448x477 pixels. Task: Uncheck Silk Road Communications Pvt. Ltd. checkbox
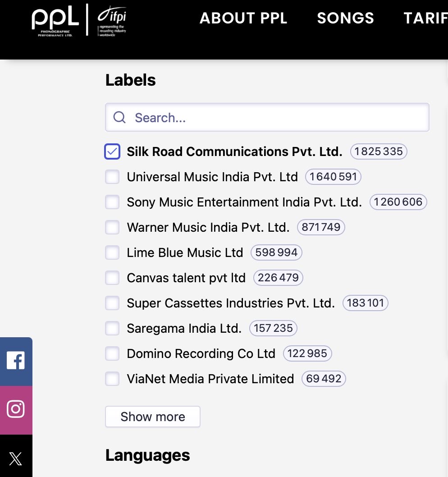pos(112,151)
